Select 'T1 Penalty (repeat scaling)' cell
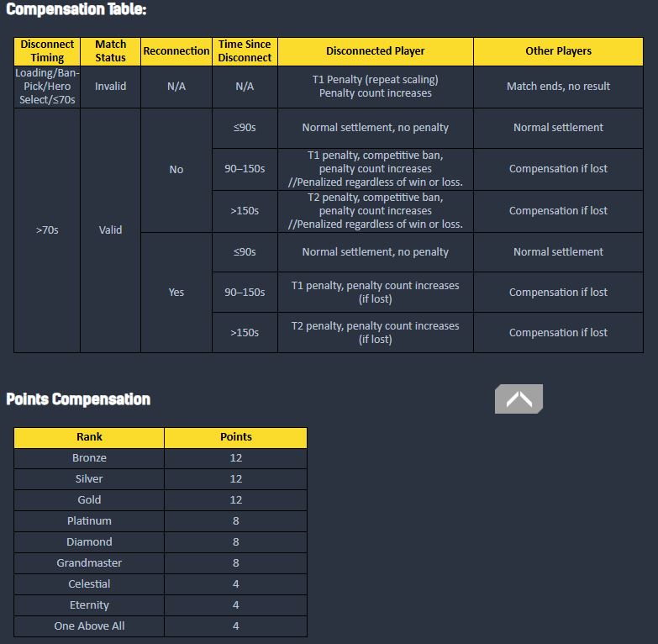Image resolution: width=658 pixels, height=644 pixels. [375, 87]
